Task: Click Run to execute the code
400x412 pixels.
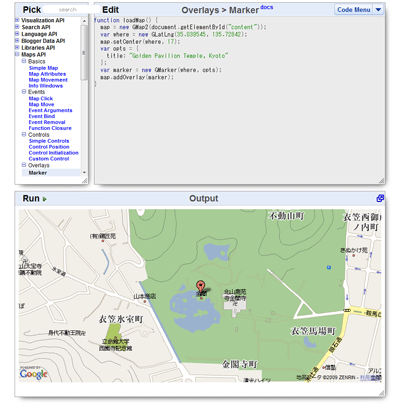Action: [x=31, y=199]
